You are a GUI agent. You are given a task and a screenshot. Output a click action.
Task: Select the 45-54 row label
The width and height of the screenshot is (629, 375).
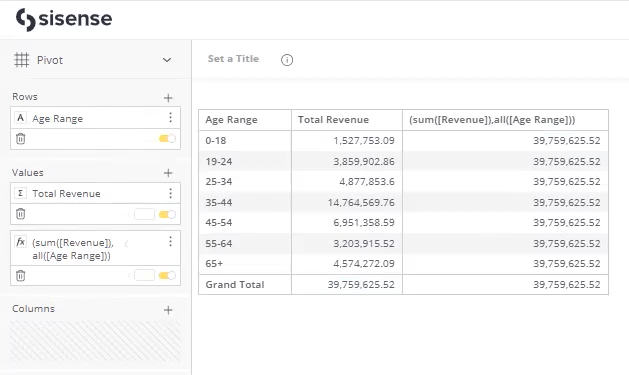click(x=219, y=223)
